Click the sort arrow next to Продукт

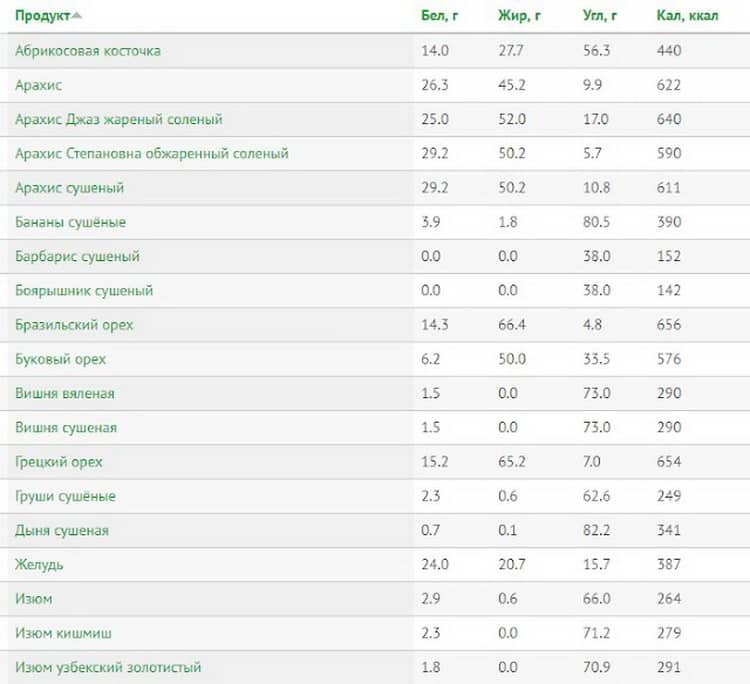(77, 16)
